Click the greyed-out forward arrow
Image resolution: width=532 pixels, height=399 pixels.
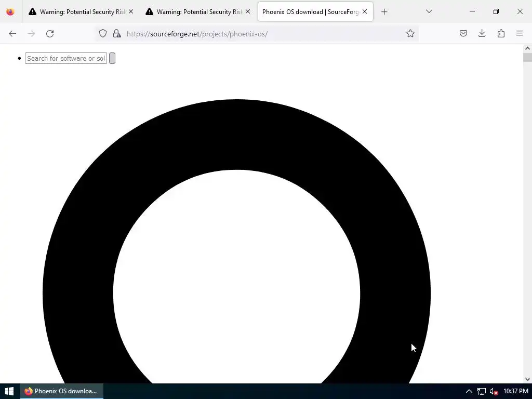coord(31,34)
